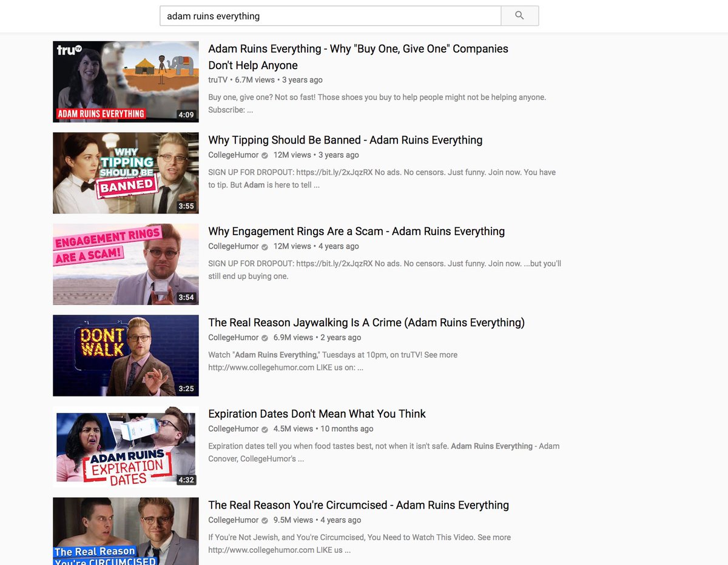728x565 pixels.
Task: Click the 3:55 duration badge
Action: pos(186,206)
